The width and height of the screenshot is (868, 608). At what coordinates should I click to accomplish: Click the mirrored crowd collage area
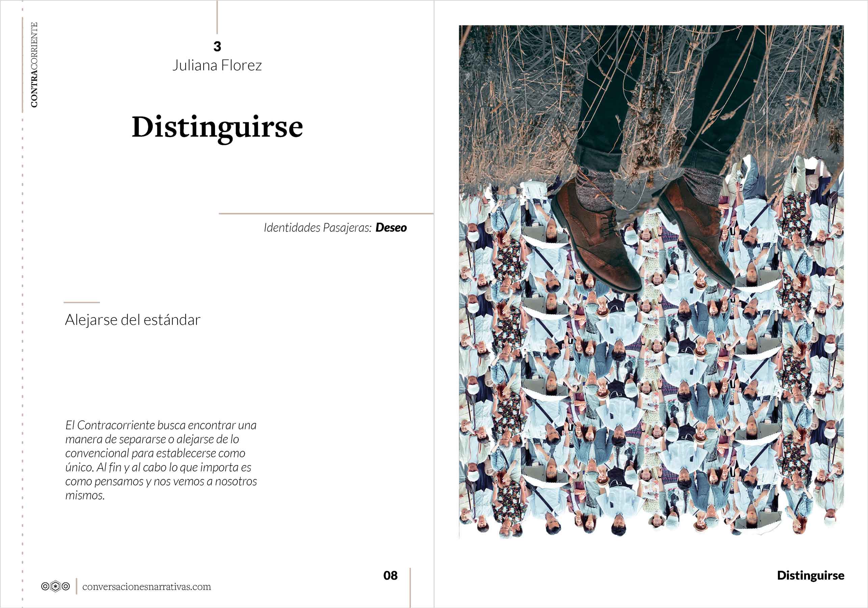pos(651,397)
